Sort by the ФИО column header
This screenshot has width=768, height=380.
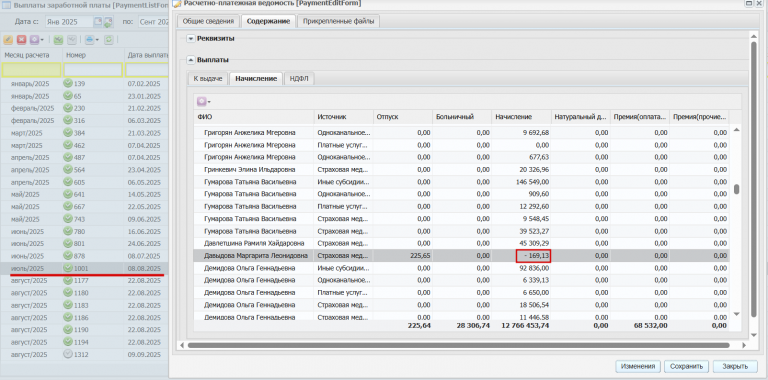tap(254, 117)
